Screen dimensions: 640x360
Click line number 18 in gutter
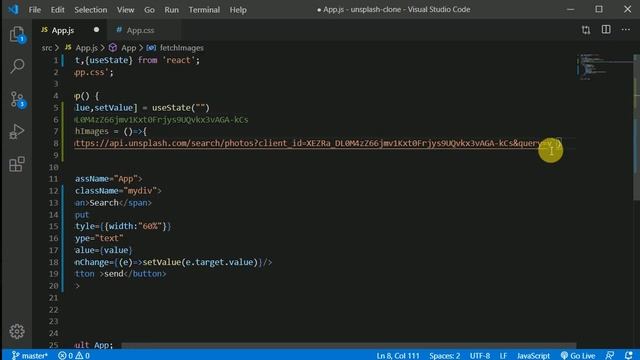pyautogui.click(x=53, y=262)
